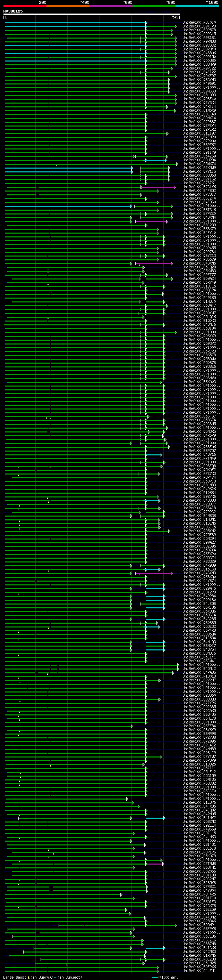Click the cyan ~100% identity legend segment
Screen dimensions: 222x980
[197, 6]
